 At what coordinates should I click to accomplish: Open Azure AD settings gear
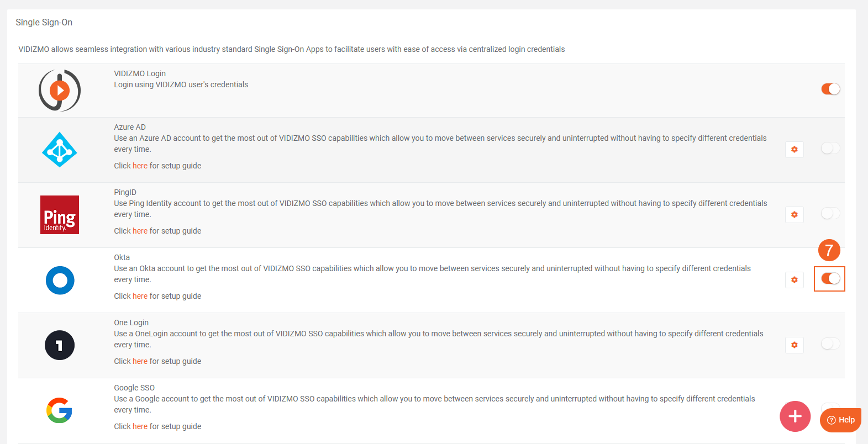[794, 150]
